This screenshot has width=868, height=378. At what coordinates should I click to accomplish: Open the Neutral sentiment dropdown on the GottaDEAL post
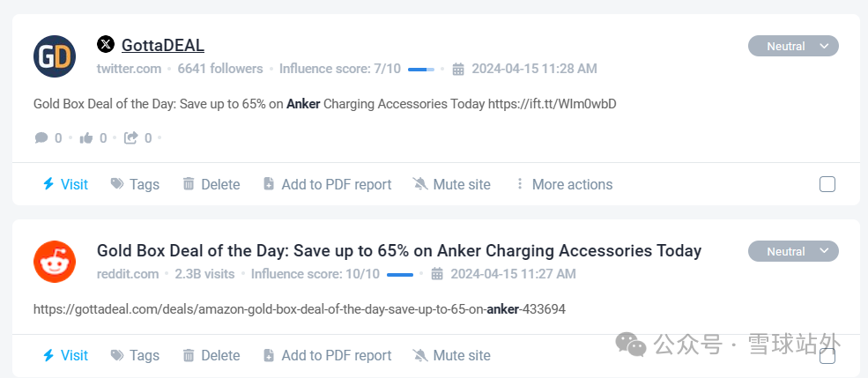pyautogui.click(x=793, y=46)
